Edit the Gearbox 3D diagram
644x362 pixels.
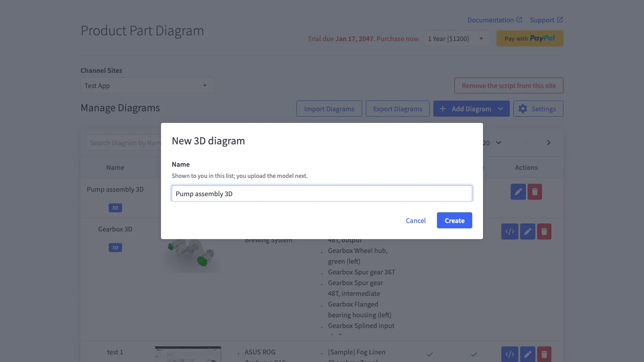pos(528,232)
